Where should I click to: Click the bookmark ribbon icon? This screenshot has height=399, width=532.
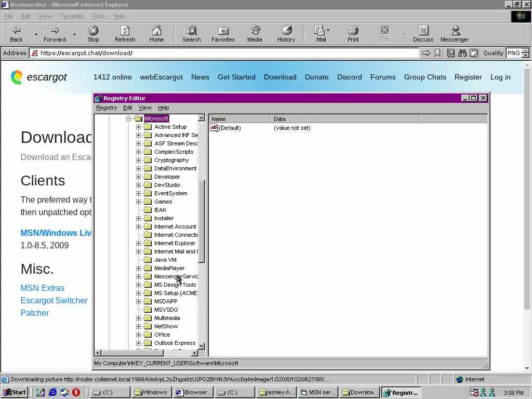437,53
